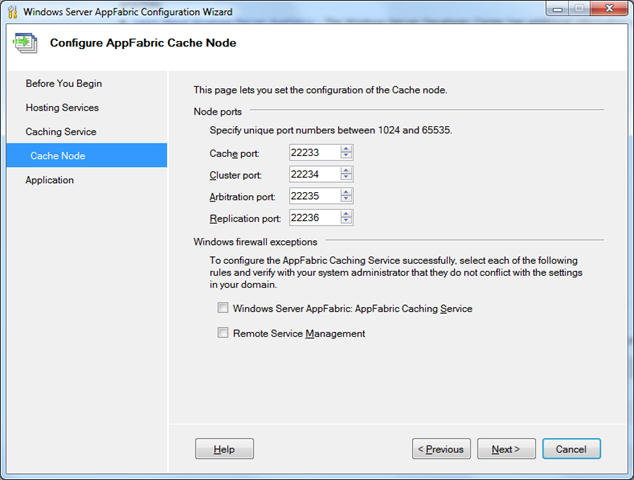Focus the Arbitration port field 22235
Image resolution: width=634 pixels, height=480 pixels.
315,196
